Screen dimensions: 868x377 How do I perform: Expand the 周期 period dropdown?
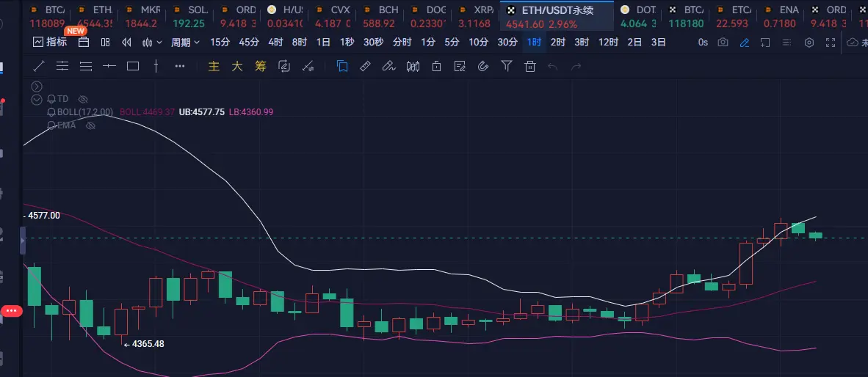tap(186, 42)
